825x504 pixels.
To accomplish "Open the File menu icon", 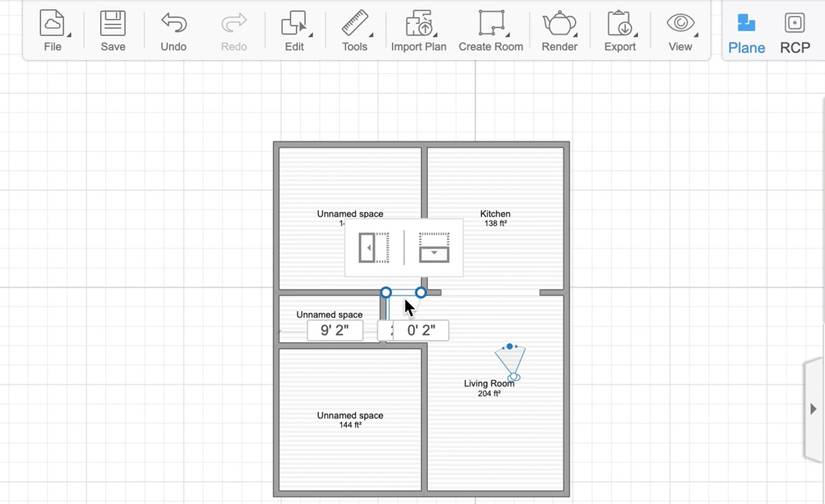I will coord(52,24).
